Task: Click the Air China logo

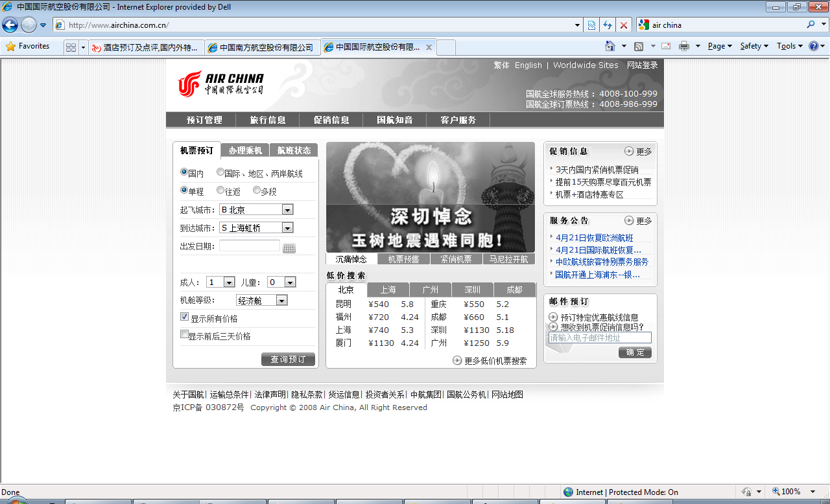Action: 221,84
